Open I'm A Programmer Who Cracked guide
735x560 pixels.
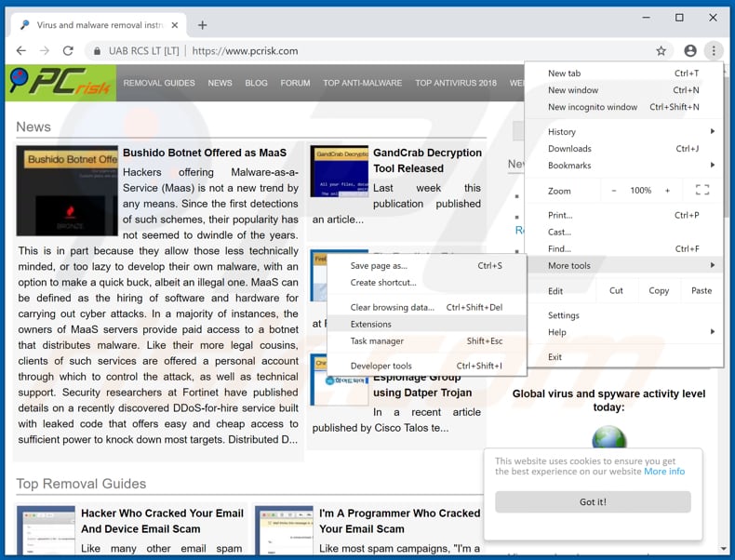[400, 521]
